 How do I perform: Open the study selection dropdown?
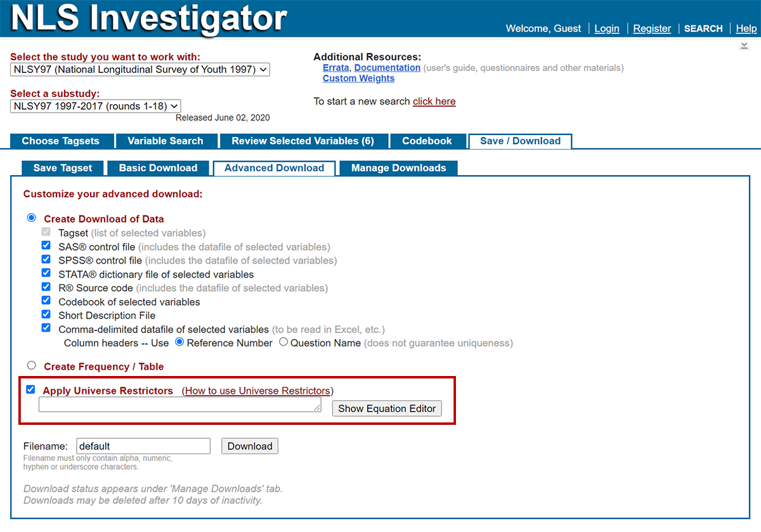tap(140, 70)
